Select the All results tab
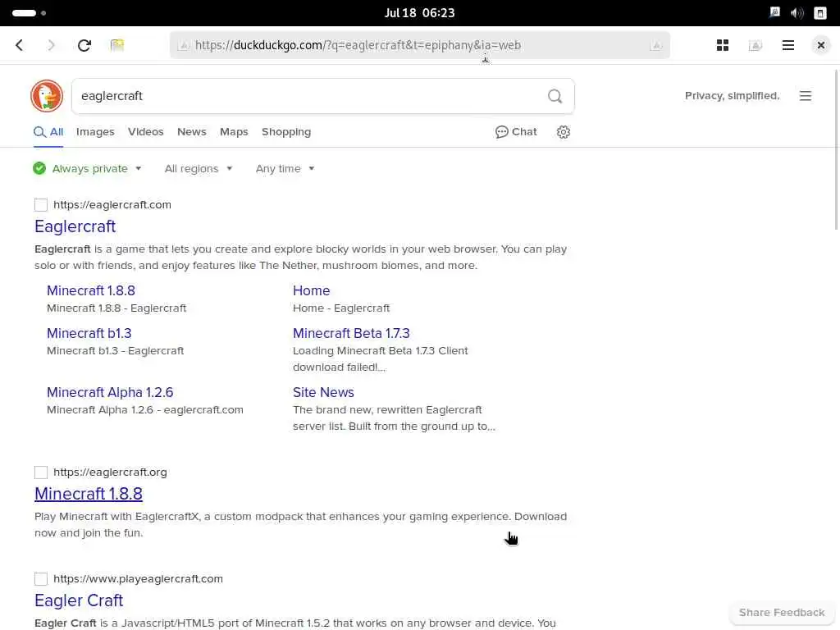 point(48,132)
